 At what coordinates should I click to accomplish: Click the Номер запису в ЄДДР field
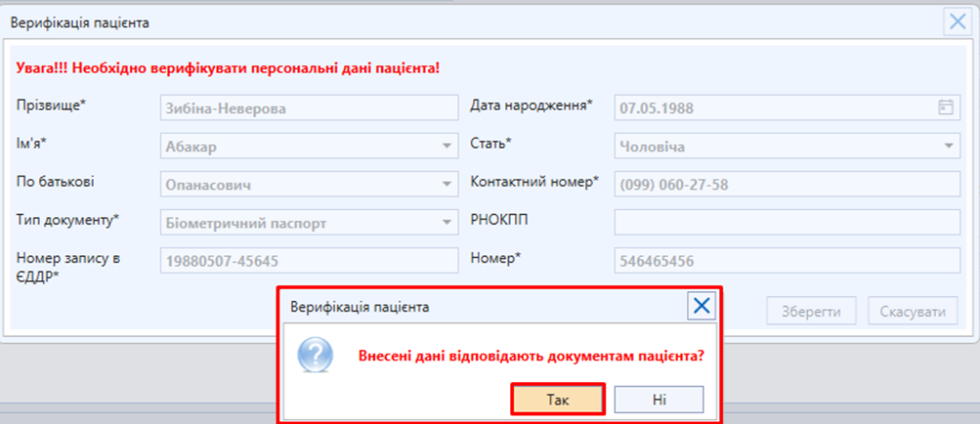tap(307, 261)
